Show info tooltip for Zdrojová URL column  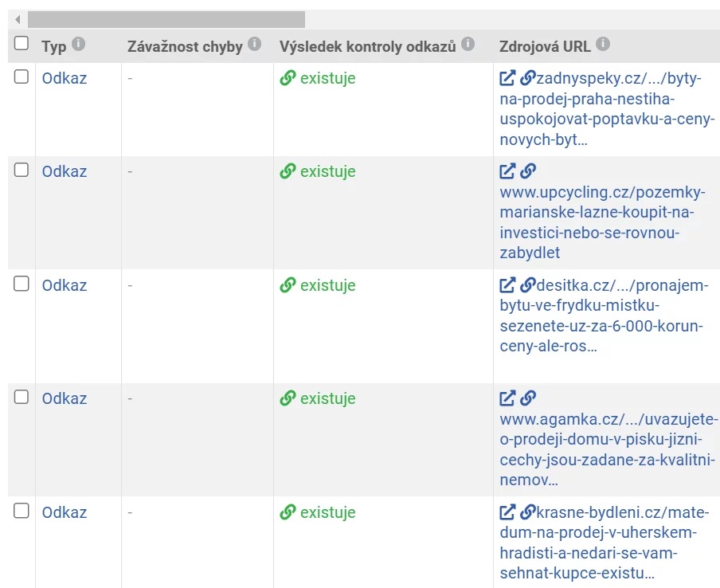coord(605,45)
